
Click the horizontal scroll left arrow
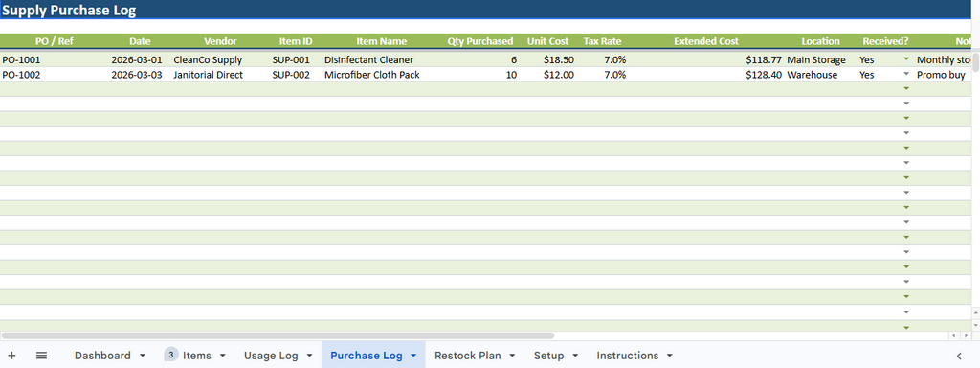tap(954, 336)
